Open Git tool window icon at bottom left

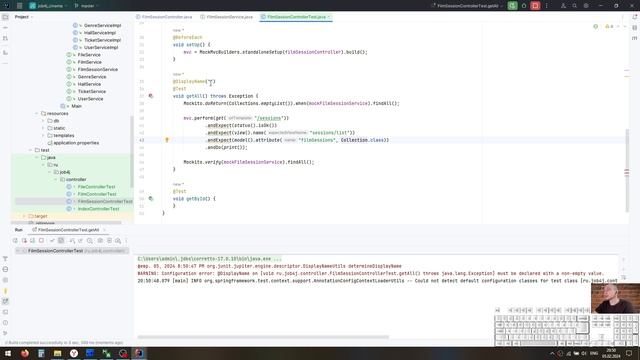[x=5, y=333]
